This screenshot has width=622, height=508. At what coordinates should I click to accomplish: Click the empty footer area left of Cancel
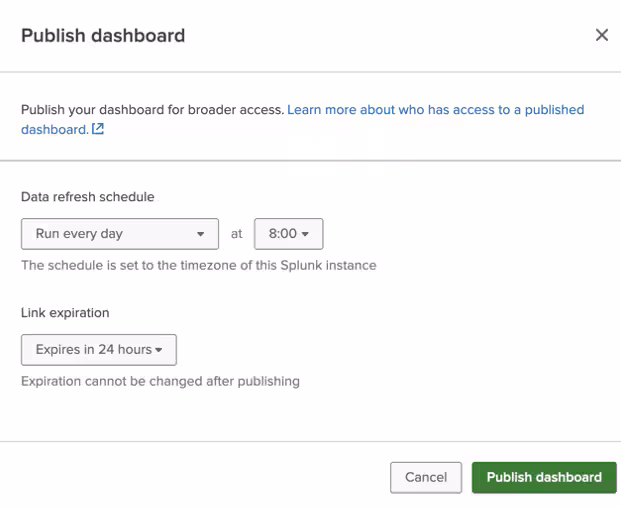pyautogui.click(x=200, y=477)
